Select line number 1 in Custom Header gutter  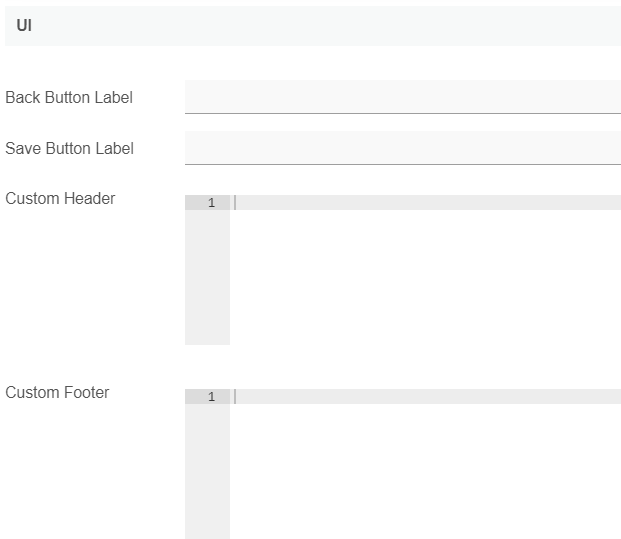pyautogui.click(x=211, y=203)
